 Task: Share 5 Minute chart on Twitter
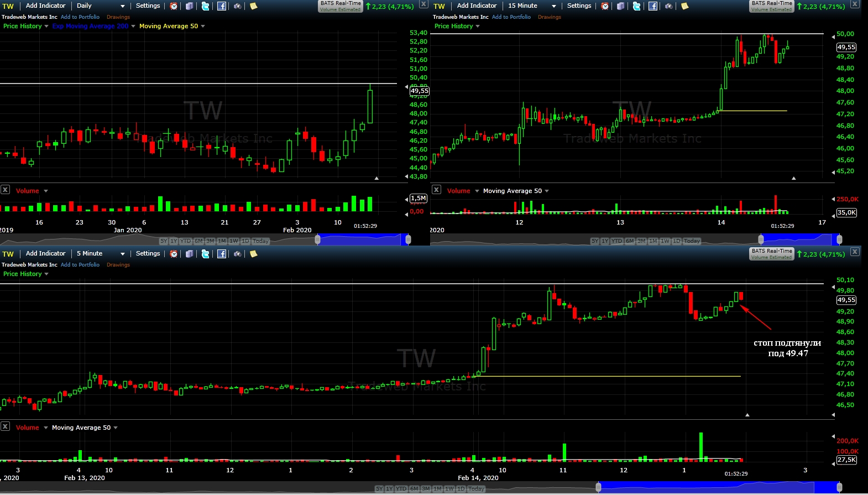206,254
